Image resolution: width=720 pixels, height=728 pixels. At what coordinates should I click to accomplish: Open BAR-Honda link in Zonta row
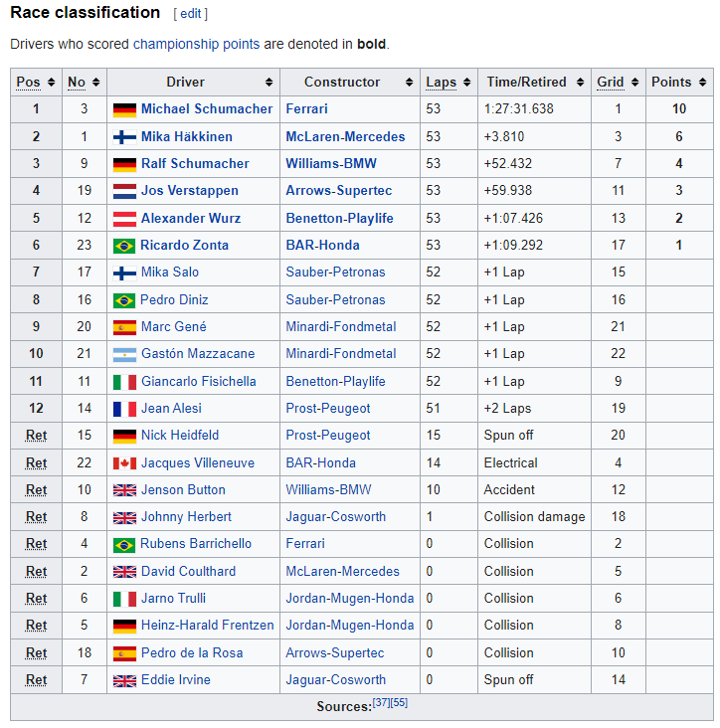[322, 245]
